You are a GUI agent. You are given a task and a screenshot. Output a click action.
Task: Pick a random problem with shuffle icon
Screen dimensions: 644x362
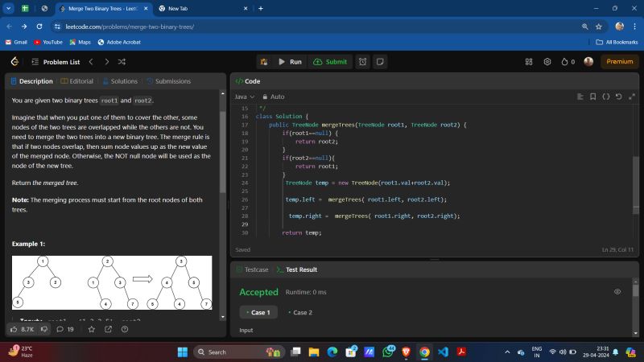pos(122,62)
